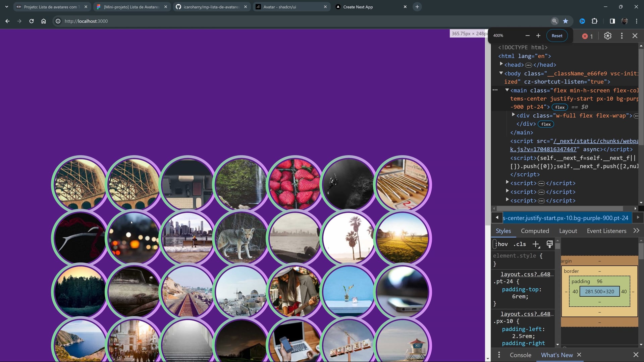
Task: Expand the head element node
Action: click(501, 64)
